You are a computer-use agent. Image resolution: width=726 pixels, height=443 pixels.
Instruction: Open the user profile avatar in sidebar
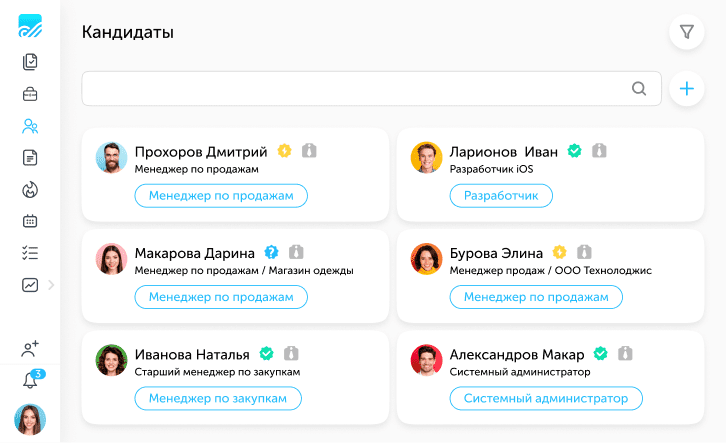point(30,419)
